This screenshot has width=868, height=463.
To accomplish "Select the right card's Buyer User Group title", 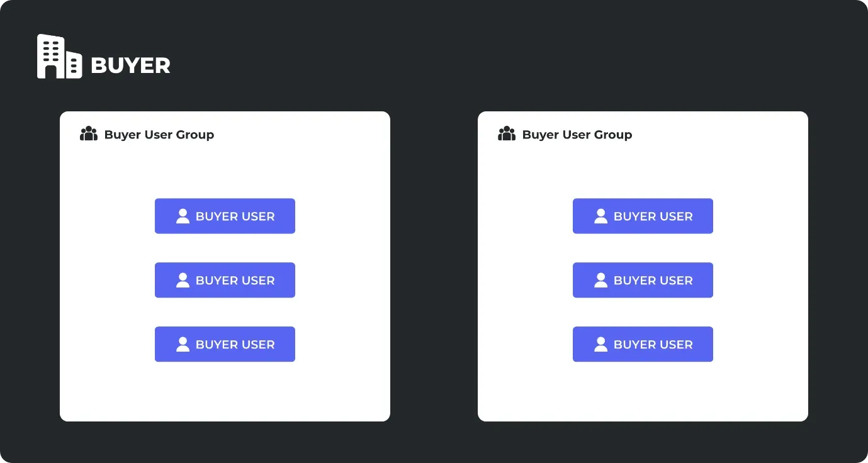I will pyautogui.click(x=577, y=135).
